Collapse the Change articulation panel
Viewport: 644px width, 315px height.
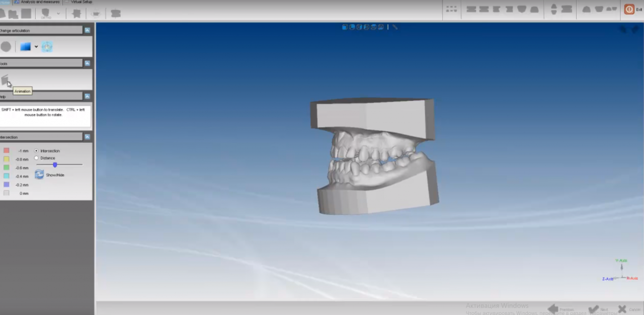[88, 30]
